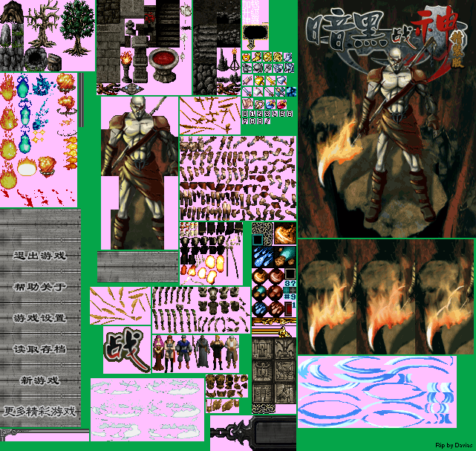Image resolution: width=476 pixels, height=451 pixels.
Task: Select the round teal rock comet orb
Action: pos(260,293)
